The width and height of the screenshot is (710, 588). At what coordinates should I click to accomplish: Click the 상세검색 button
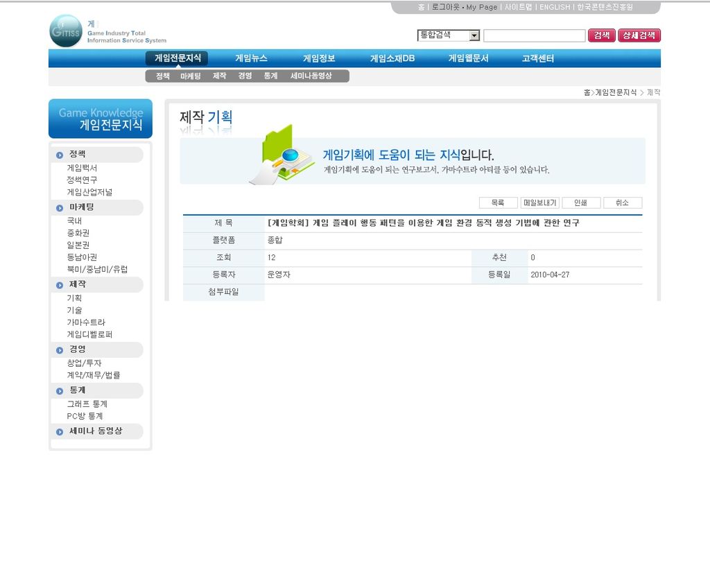click(639, 35)
